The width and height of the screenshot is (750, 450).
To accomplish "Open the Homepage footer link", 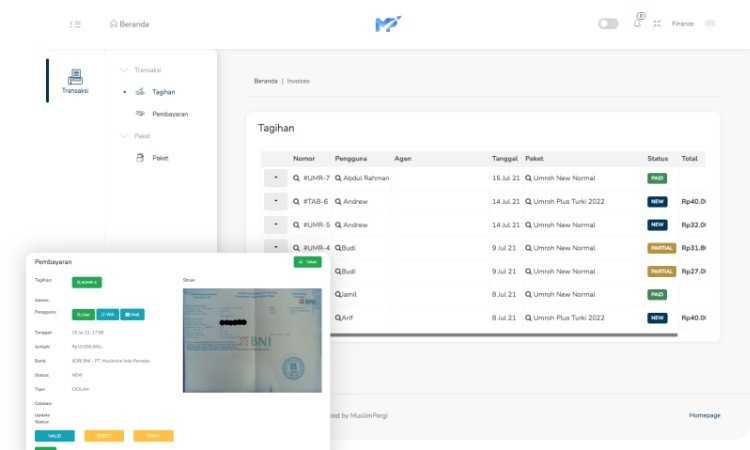I will [x=705, y=415].
